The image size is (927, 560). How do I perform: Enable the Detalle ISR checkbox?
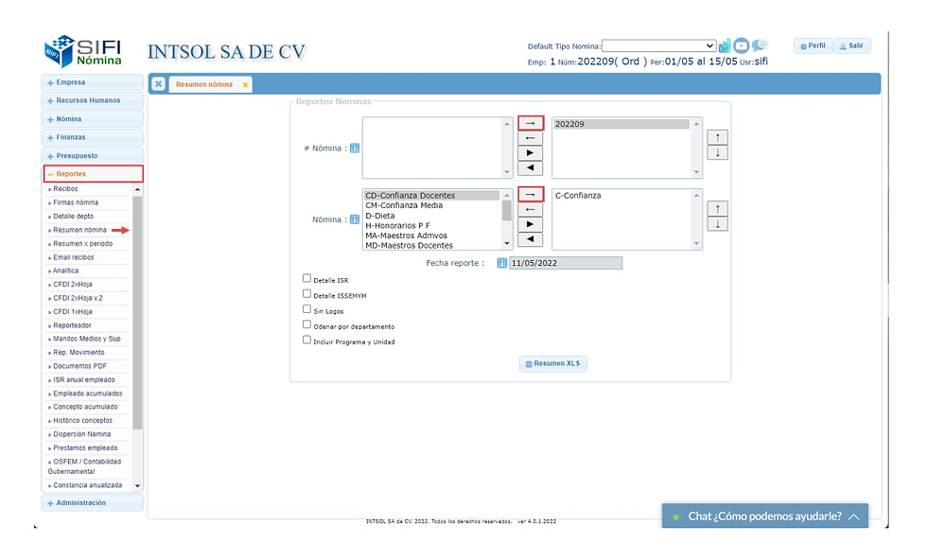306,278
